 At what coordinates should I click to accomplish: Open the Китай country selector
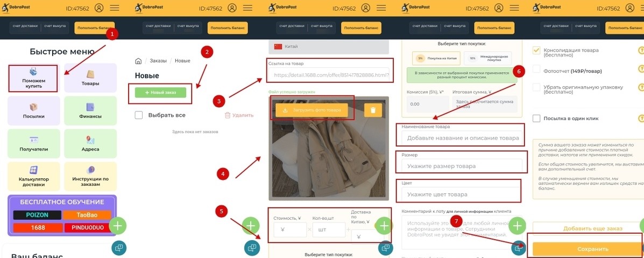tap(329, 46)
